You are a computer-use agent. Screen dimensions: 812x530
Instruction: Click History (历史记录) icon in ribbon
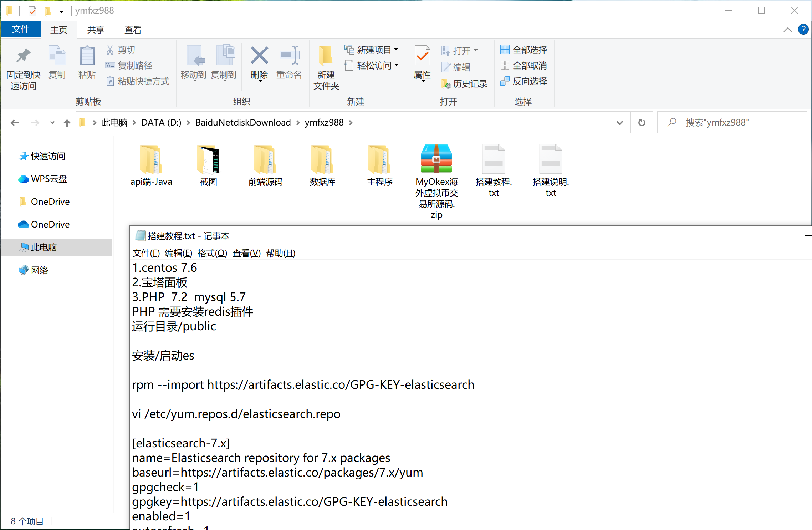click(446, 84)
